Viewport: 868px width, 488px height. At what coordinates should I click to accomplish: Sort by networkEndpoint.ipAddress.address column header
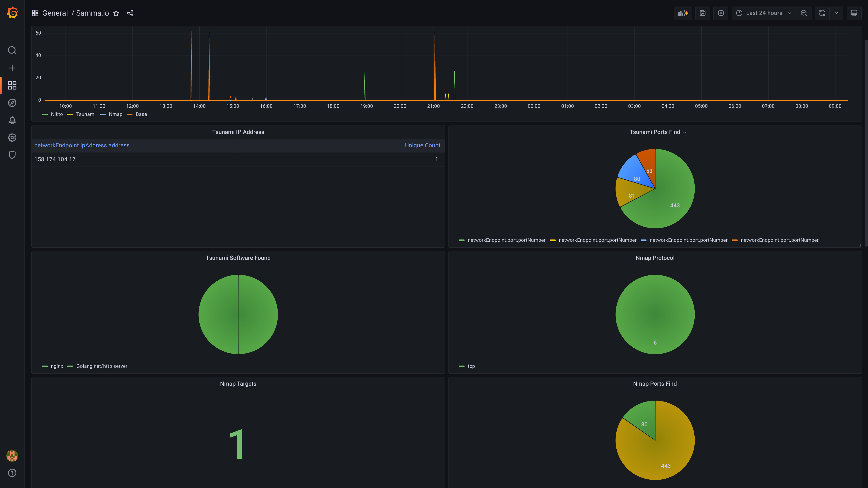82,145
